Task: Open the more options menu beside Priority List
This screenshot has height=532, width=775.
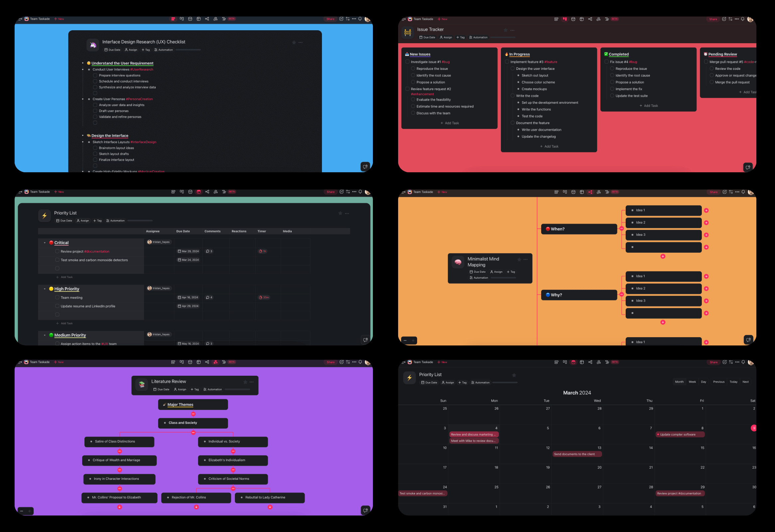Action: tap(347, 213)
